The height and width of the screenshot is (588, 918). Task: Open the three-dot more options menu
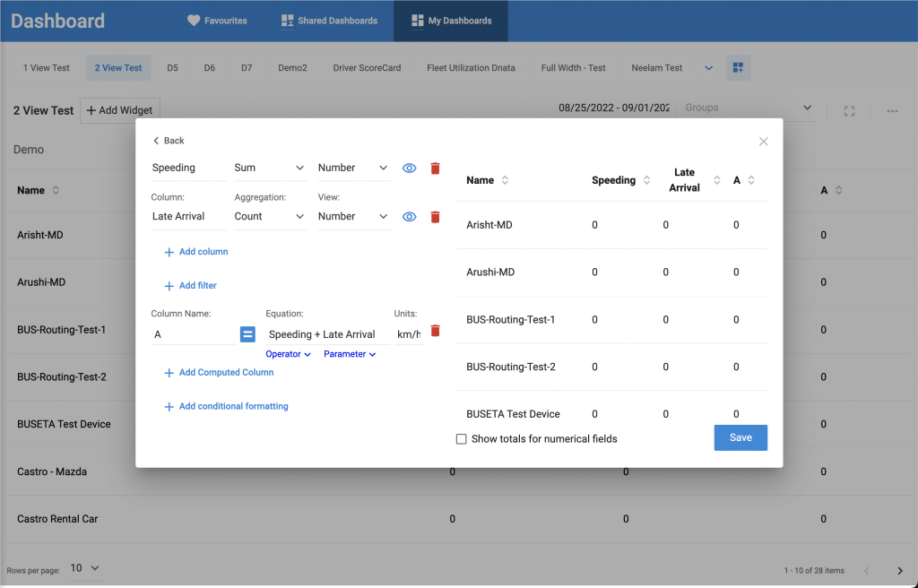click(892, 111)
